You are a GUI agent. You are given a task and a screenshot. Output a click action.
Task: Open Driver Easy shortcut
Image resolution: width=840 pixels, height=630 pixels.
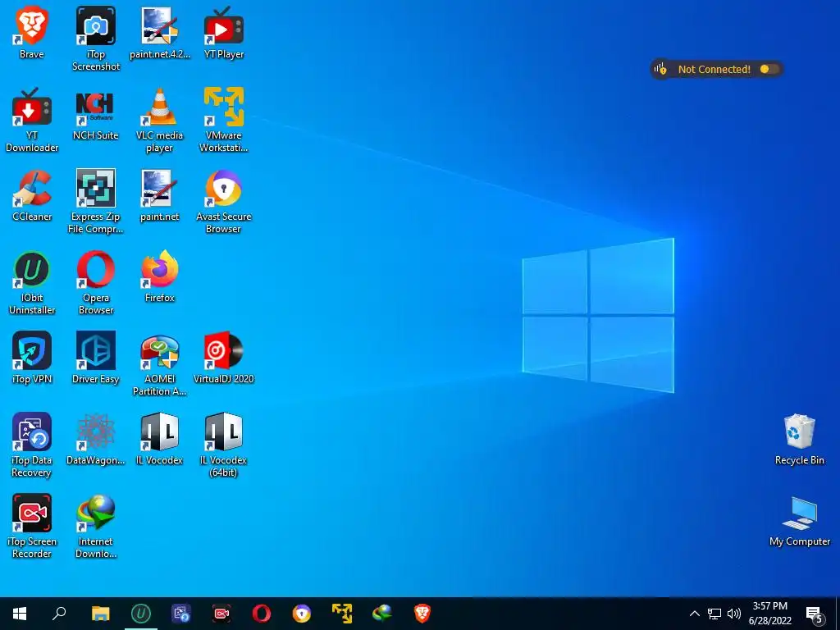tap(96, 358)
